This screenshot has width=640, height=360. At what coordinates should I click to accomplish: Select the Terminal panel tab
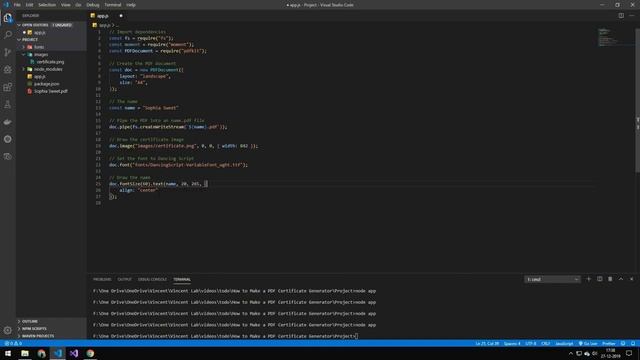(x=182, y=280)
